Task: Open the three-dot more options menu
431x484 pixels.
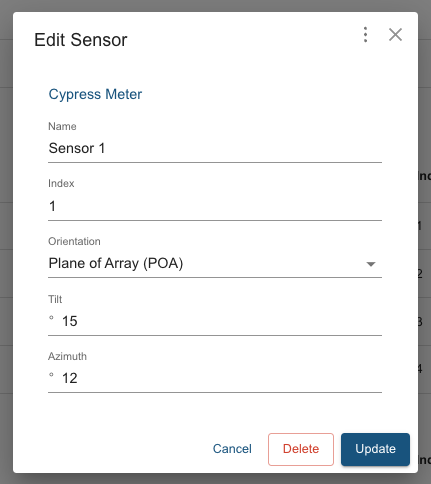Action: pos(365,35)
